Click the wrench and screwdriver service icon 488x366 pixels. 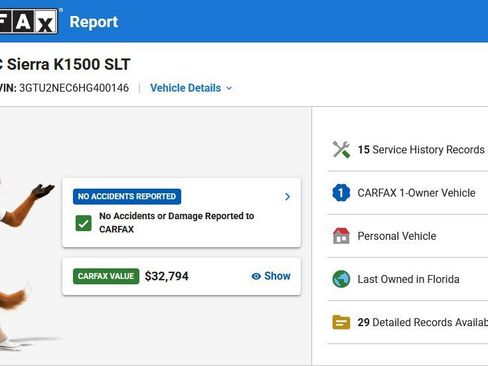(341, 149)
